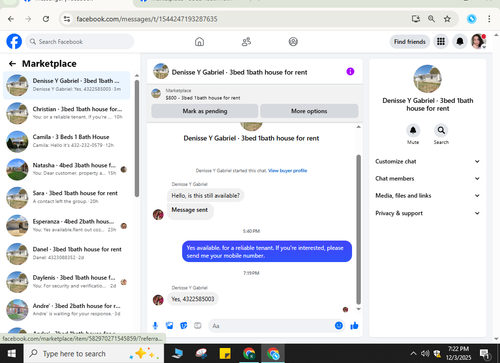The image size is (500, 363).
Task: Open Windows Start menu
Action: point(12,354)
